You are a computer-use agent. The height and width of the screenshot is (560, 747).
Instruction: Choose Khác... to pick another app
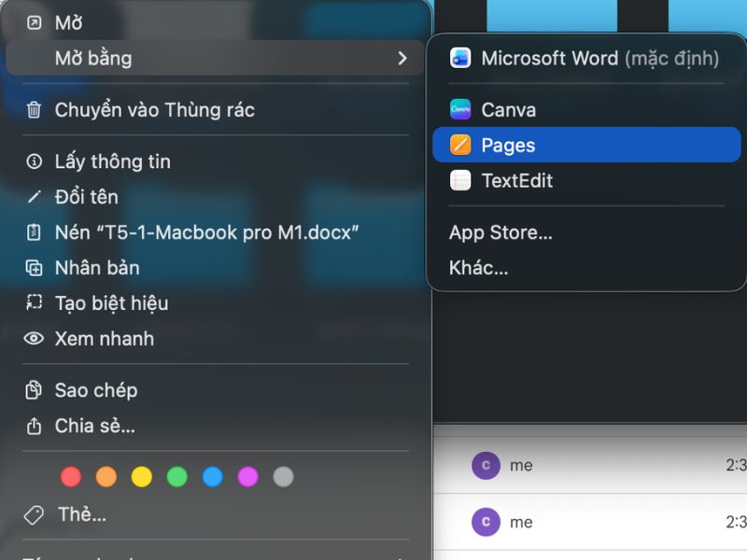click(586, 268)
